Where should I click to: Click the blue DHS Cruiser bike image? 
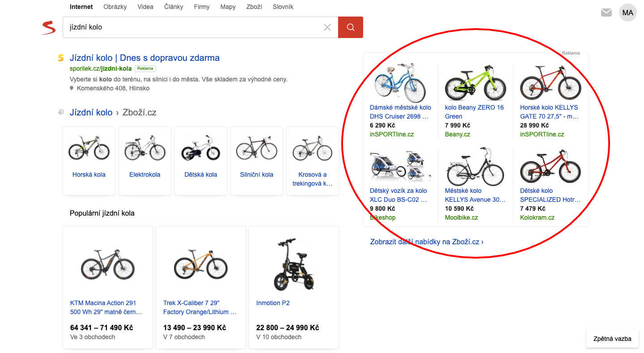click(400, 83)
